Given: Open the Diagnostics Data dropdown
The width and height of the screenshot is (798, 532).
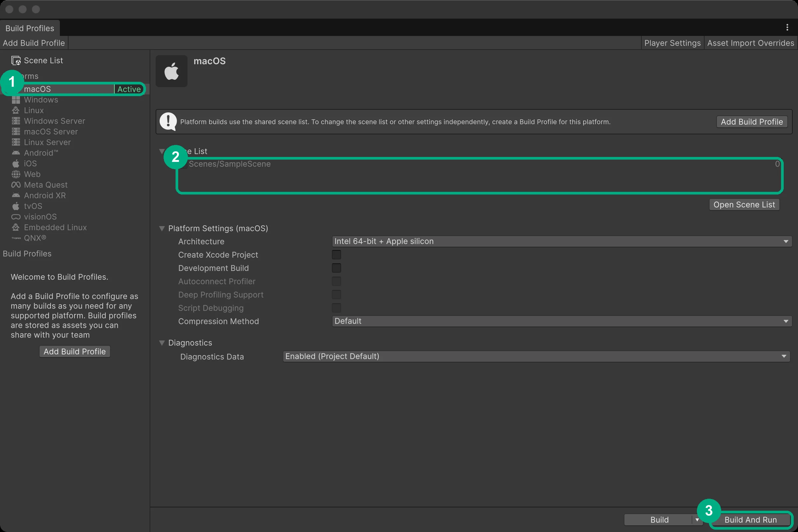Looking at the screenshot, I should coord(536,356).
